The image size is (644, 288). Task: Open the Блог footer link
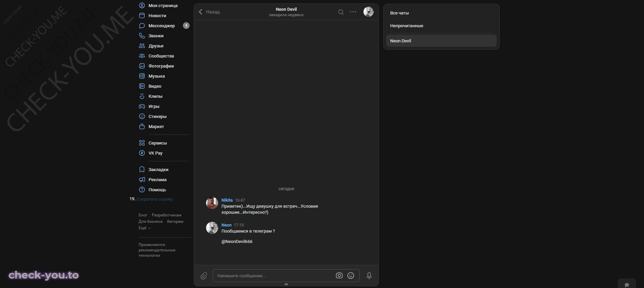click(x=143, y=215)
